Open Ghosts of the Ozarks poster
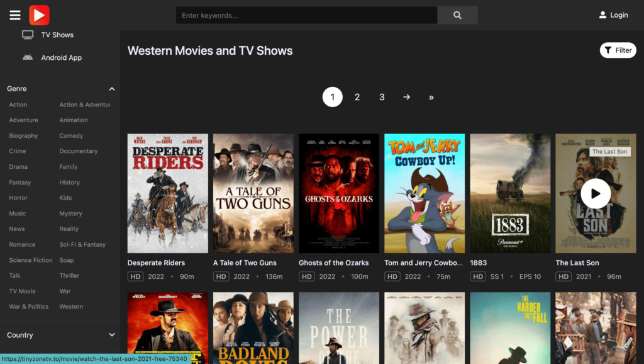The image size is (644, 364). coord(339,193)
